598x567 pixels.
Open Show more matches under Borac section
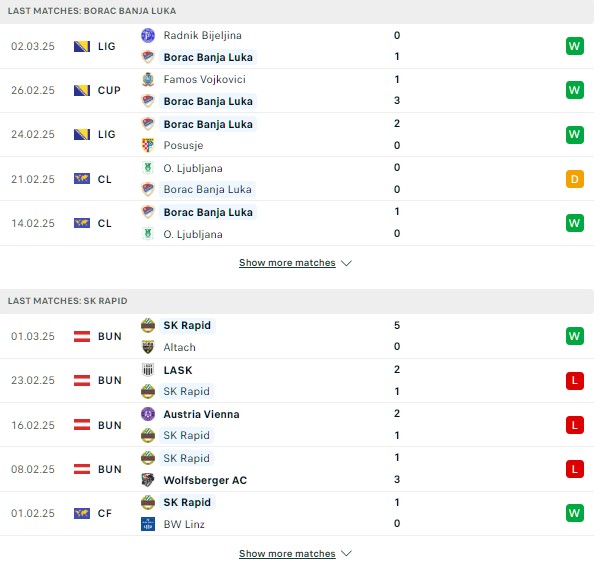287,263
